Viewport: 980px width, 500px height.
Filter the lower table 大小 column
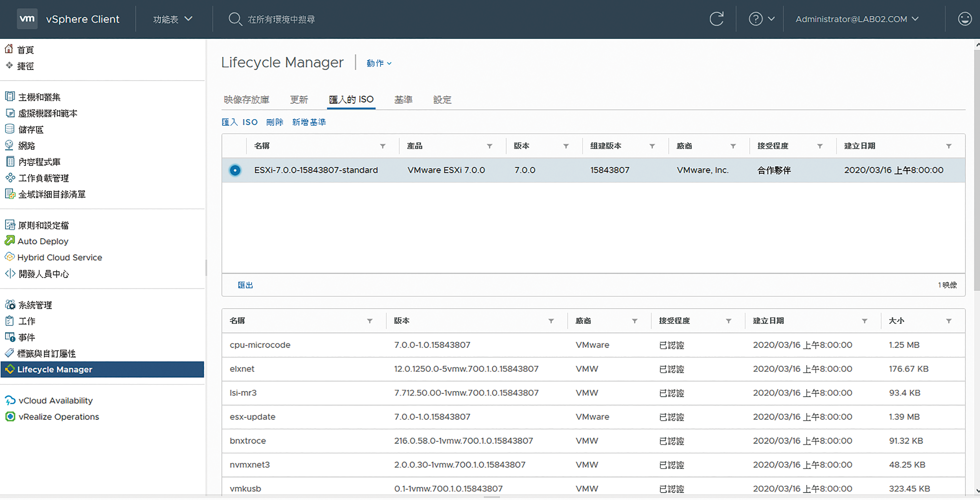pyautogui.click(x=948, y=321)
